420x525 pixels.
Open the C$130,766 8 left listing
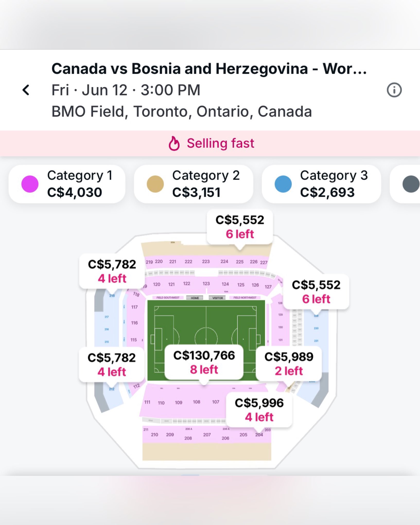click(x=204, y=362)
